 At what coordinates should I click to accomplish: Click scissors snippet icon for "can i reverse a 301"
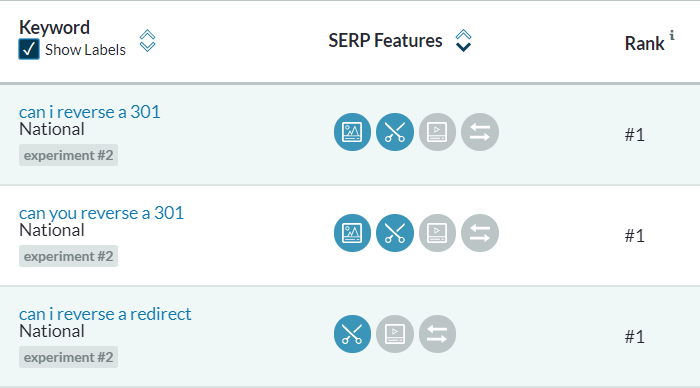[x=395, y=132]
